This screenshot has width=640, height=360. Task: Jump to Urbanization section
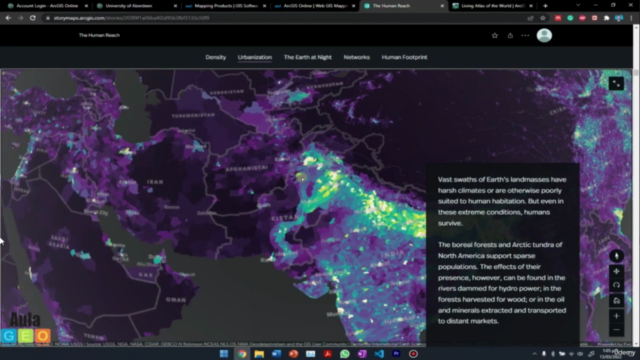point(255,57)
